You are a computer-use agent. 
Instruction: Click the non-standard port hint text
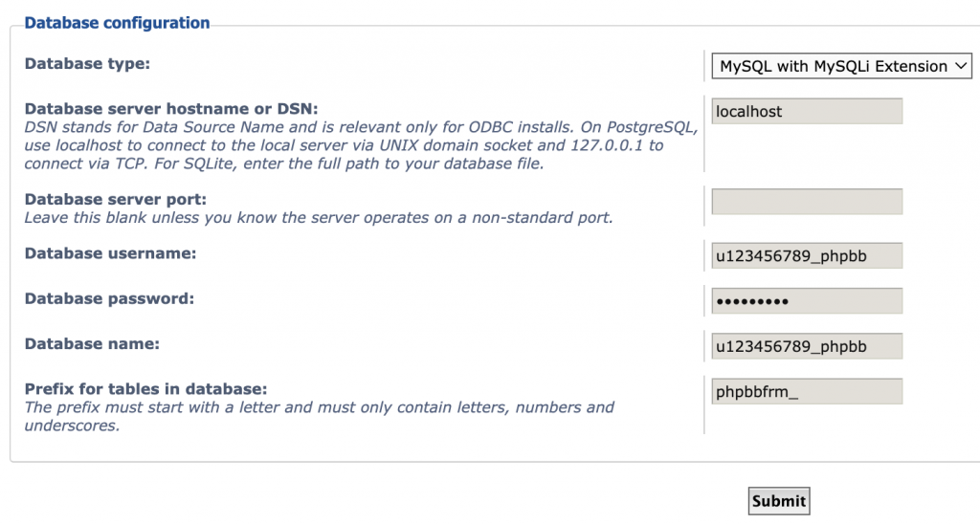[318, 218]
